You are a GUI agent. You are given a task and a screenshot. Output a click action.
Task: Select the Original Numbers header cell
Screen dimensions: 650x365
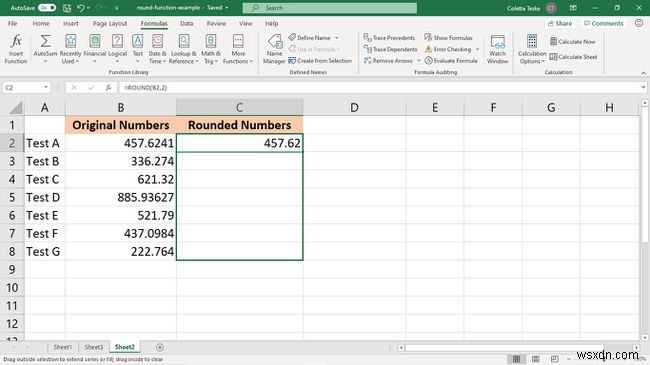(x=121, y=125)
